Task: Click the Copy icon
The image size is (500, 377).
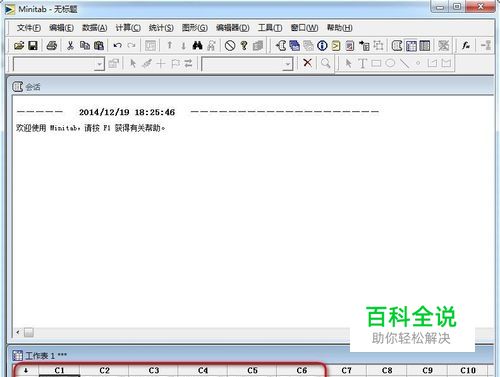Action: 85,46
